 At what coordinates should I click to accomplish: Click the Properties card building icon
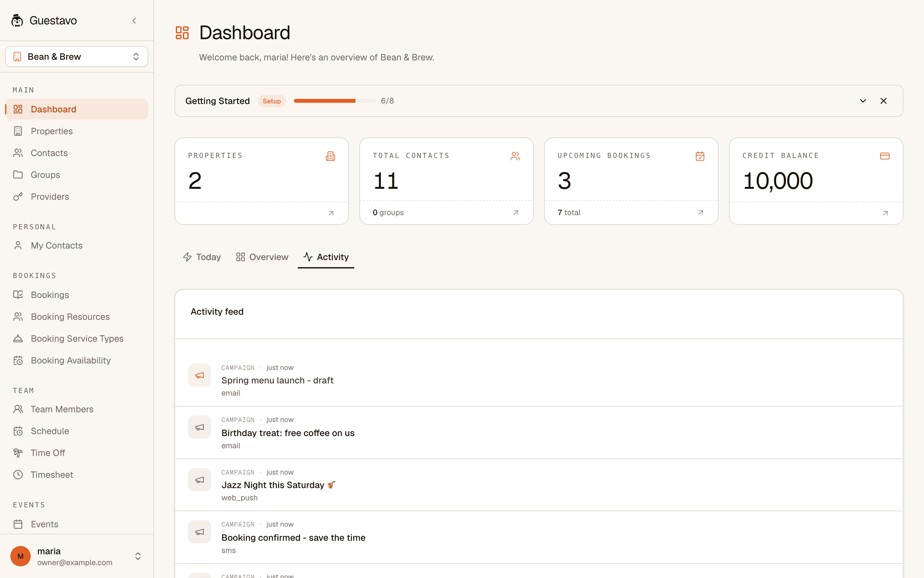330,156
